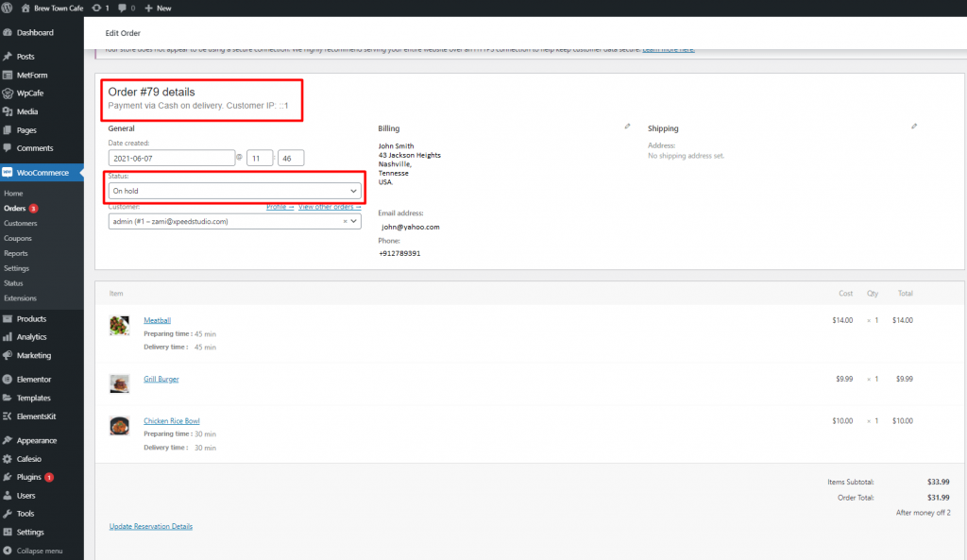Image resolution: width=967 pixels, height=560 pixels.
Task: Open WooCommerce Home submenu
Action: tap(13, 193)
